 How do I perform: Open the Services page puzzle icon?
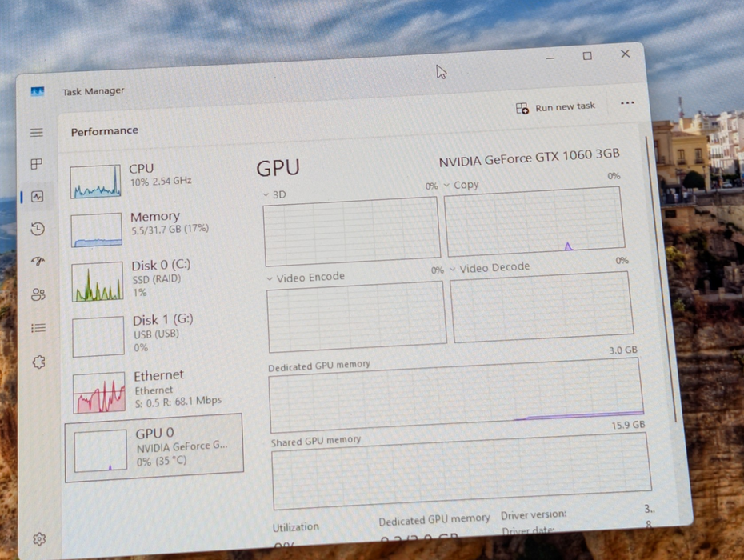pos(39,362)
